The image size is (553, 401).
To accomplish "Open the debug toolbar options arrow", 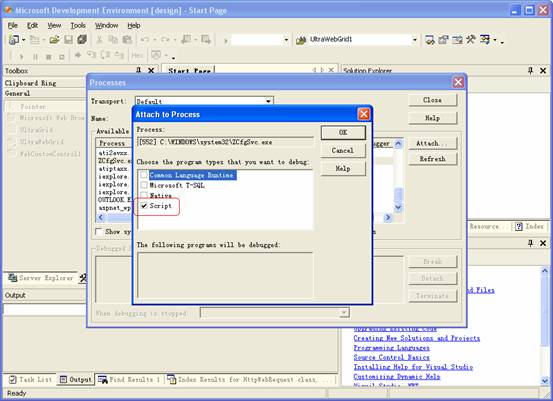I will (174, 57).
